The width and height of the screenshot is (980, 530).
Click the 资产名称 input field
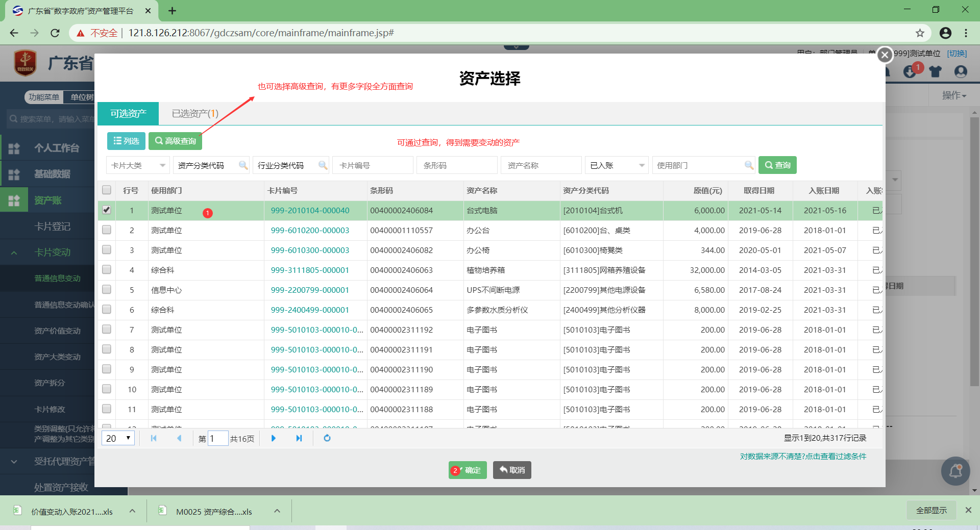click(542, 165)
